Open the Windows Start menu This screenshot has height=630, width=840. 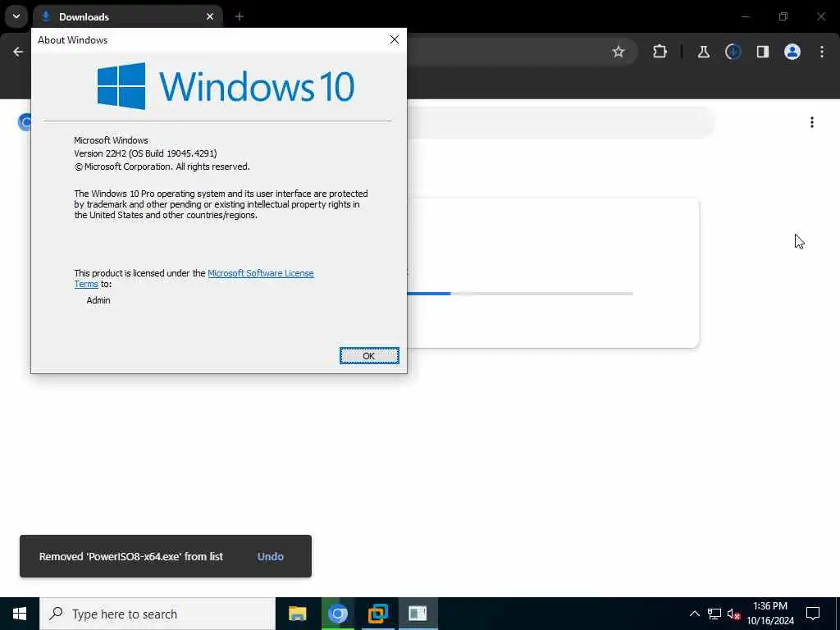(20, 614)
